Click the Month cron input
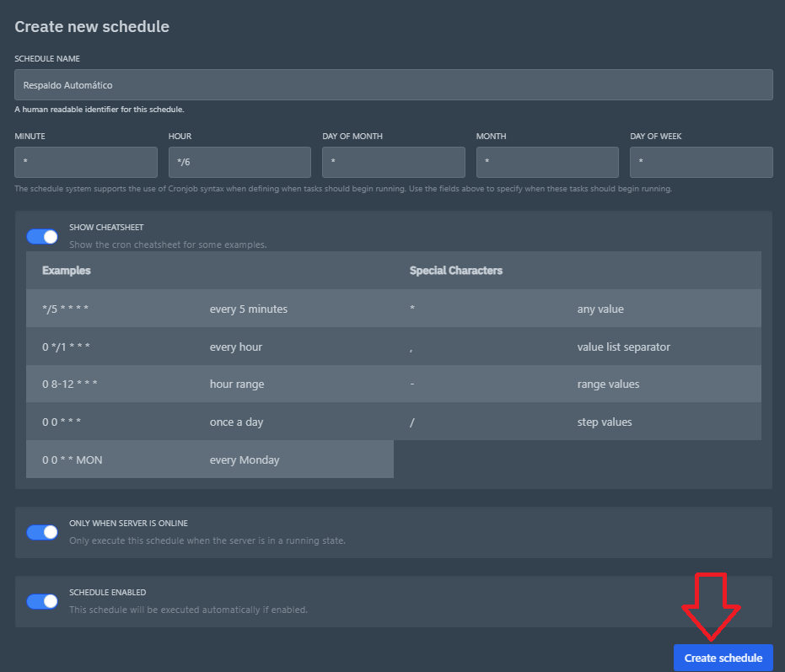The width and height of the screenshot is (785, 672). point(547,162)
